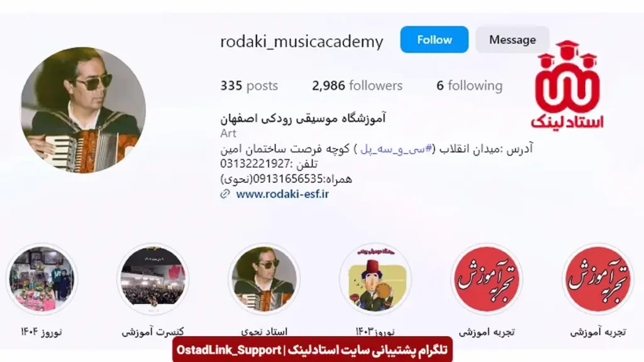
Task: Click the Art category label
Action: 228,133
